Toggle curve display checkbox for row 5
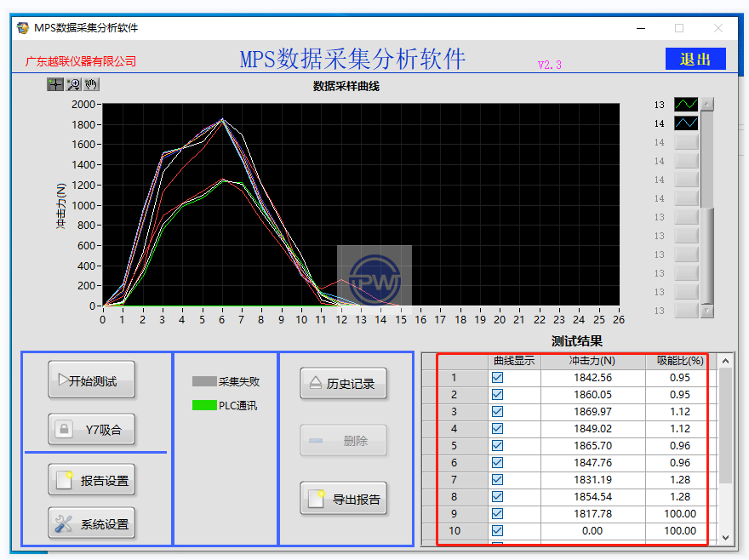This screenshot has width=749, height=560. [498, 446]
